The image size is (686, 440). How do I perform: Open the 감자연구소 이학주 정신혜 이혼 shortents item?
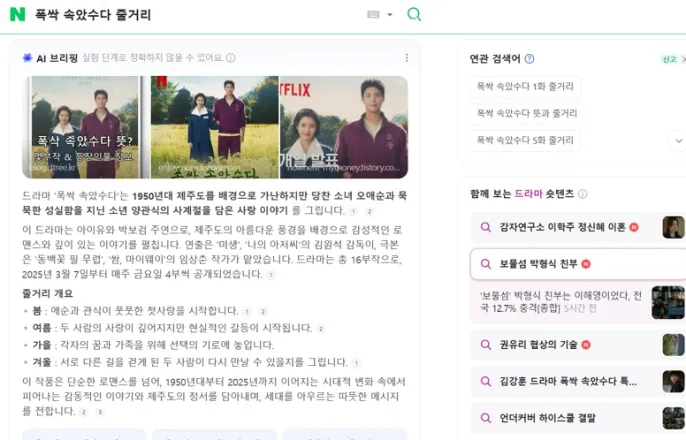(578, 227)
